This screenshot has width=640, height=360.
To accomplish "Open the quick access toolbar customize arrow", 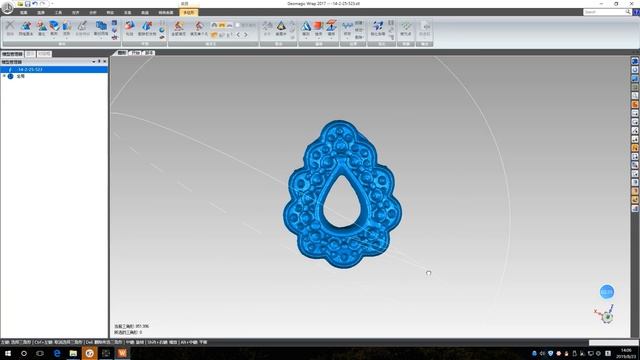I will [52, 4].
